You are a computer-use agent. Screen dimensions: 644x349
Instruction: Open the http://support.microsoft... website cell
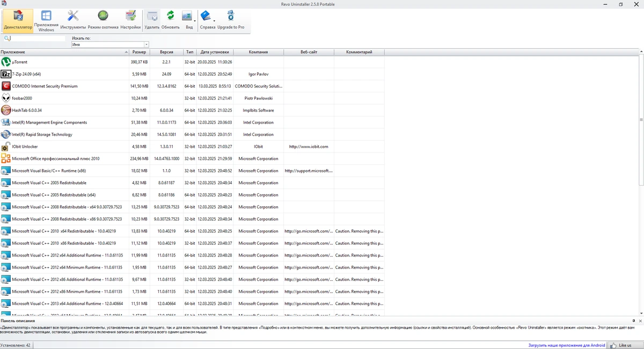309,171
